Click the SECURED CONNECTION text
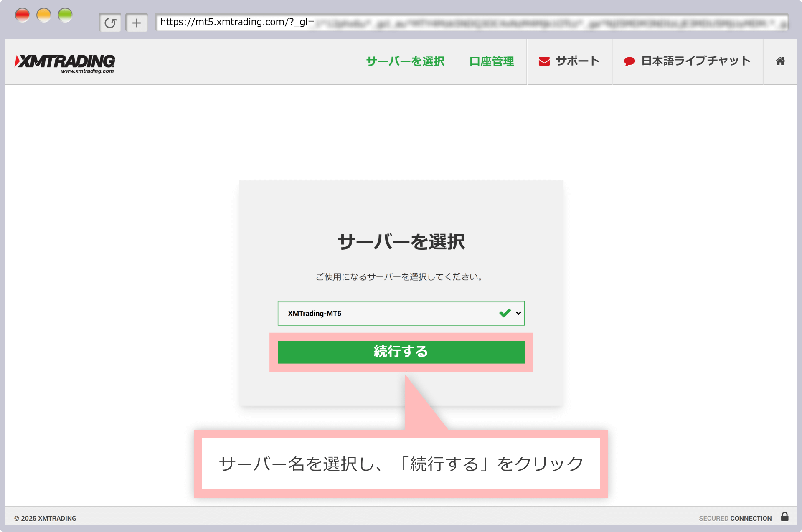 pyautogui.click(x=735, y=518)
